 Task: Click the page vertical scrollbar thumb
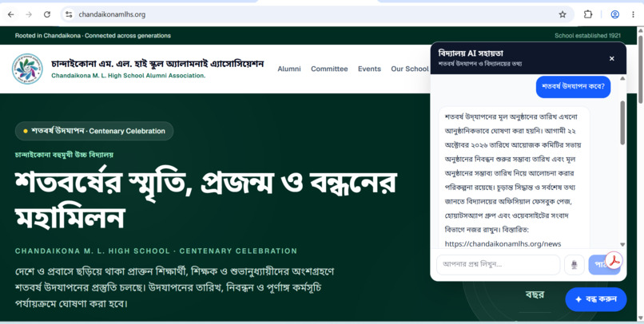click(x=640, y=69)
